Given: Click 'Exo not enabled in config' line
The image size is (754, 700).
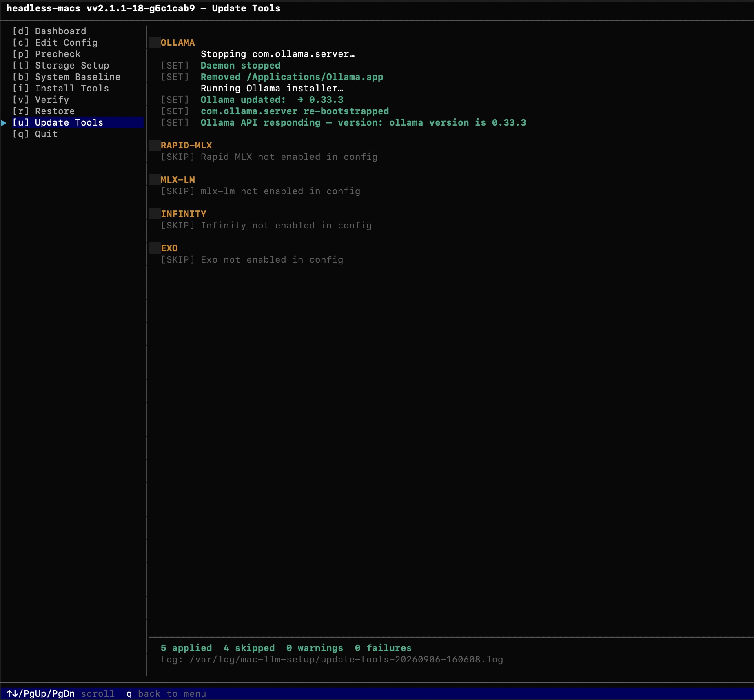Looking at the screenshot, I should pos(272,259).
